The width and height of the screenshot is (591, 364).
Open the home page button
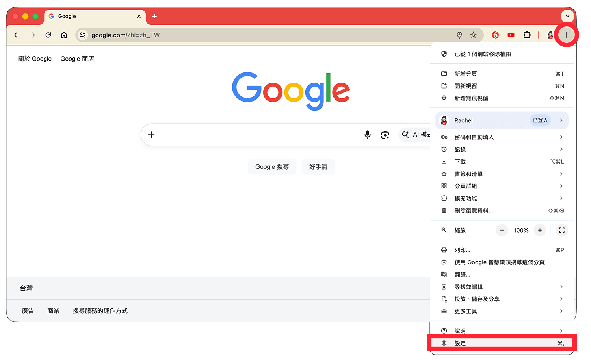pyautogui.click(x=64, y=35)
